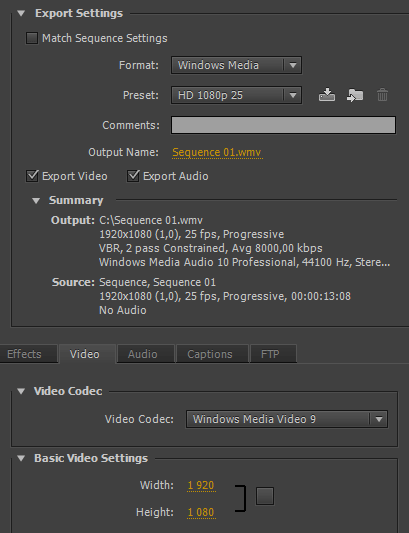Uncheck the Export Video checkbox
This screenshot has height=533, width=409.
pos(32,176)
